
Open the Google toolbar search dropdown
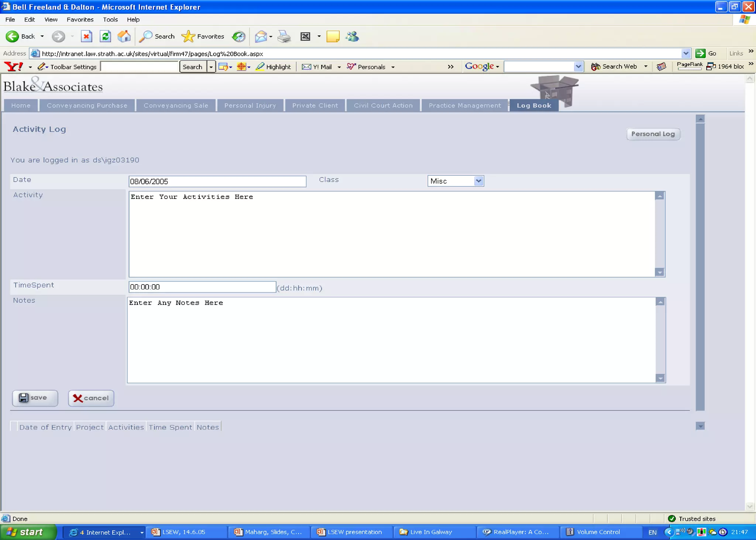tap(578, 66)
